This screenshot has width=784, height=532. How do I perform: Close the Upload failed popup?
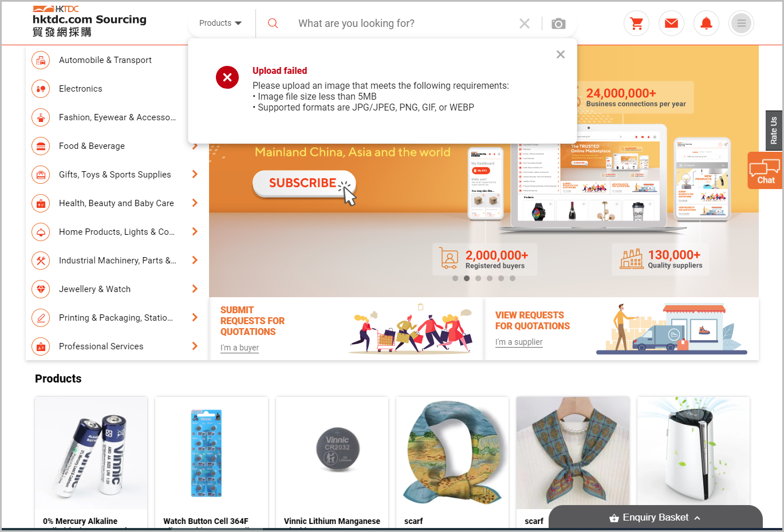(x=561, y=54)
